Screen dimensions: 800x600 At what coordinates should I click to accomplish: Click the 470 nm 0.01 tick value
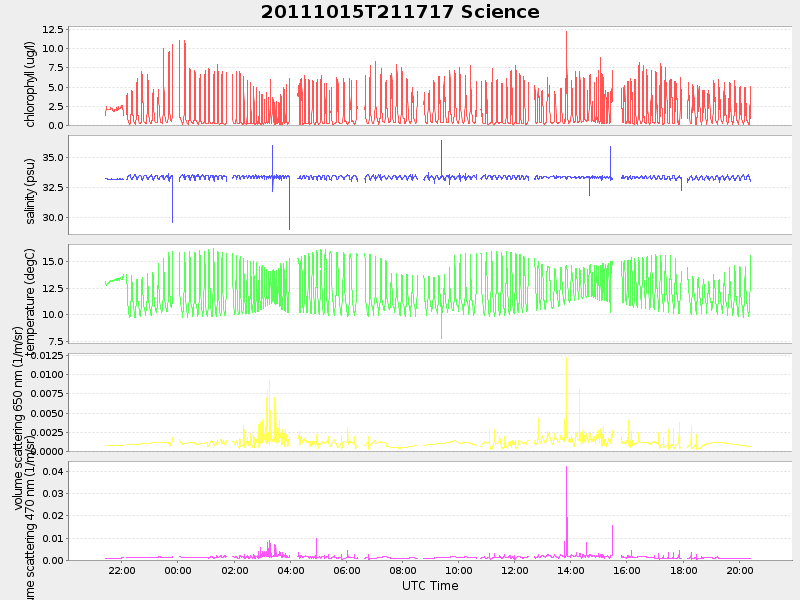coord(54,538)
